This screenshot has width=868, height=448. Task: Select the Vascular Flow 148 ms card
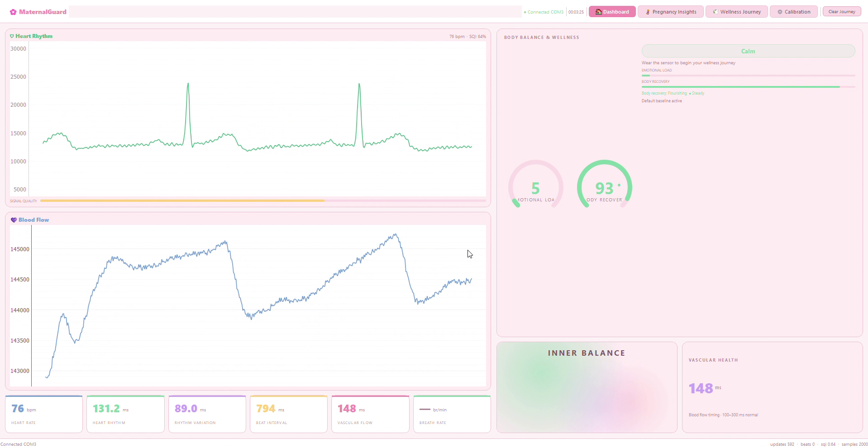(x=370, y=414)
